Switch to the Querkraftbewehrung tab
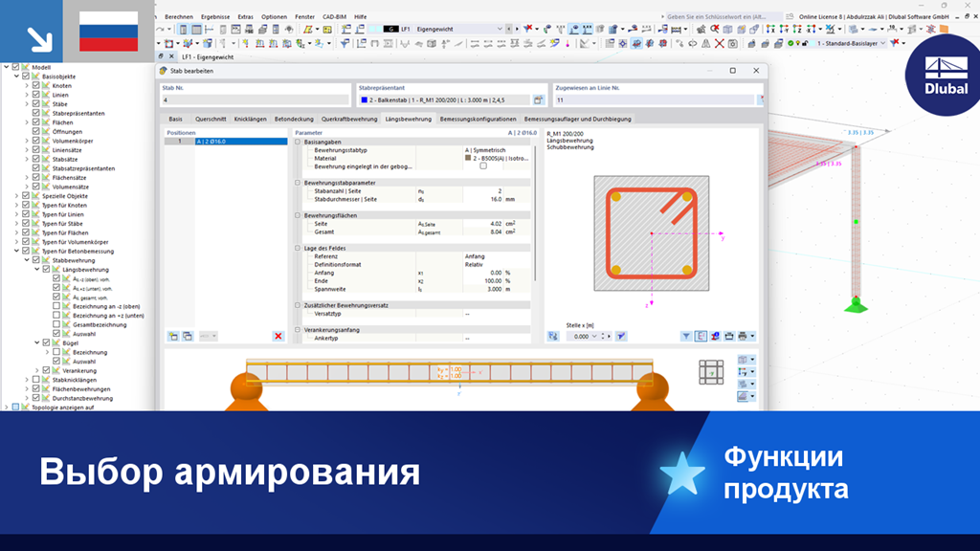Viewport: 980px width, 551px height. [x=349, y=119]
